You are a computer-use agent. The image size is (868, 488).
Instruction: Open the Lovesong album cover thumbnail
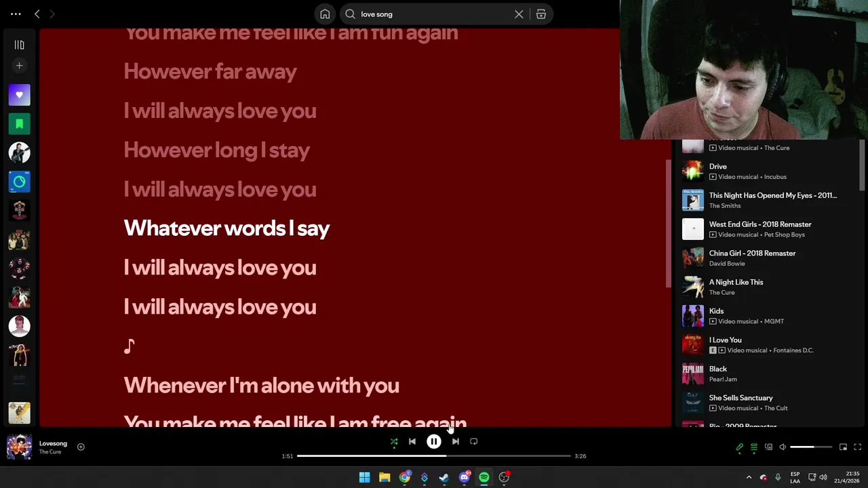(19, 447)
